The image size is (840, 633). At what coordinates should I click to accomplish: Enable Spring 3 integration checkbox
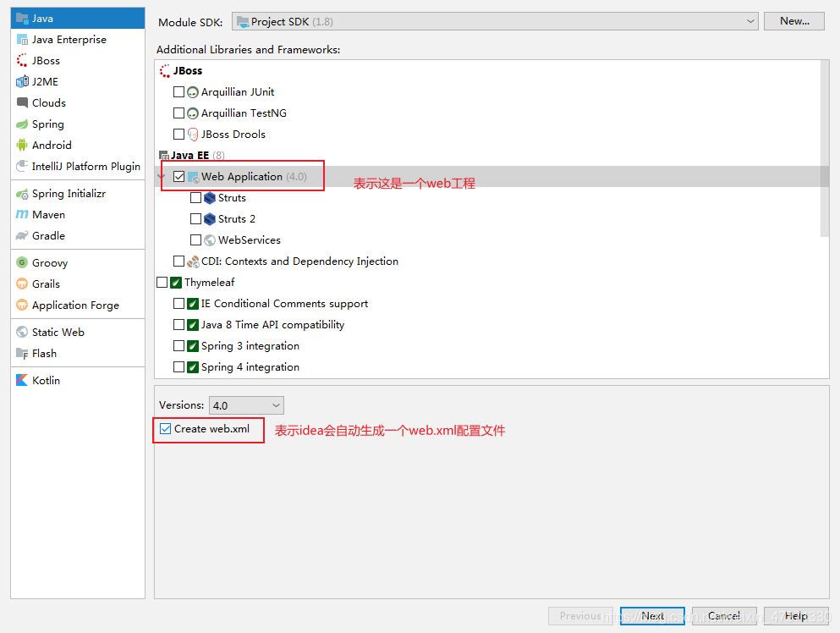[179, 346]
